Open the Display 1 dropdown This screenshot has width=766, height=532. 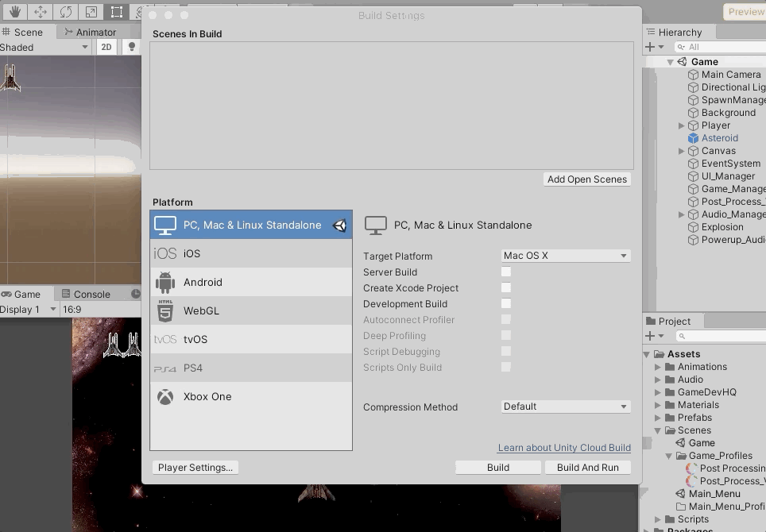29,310
